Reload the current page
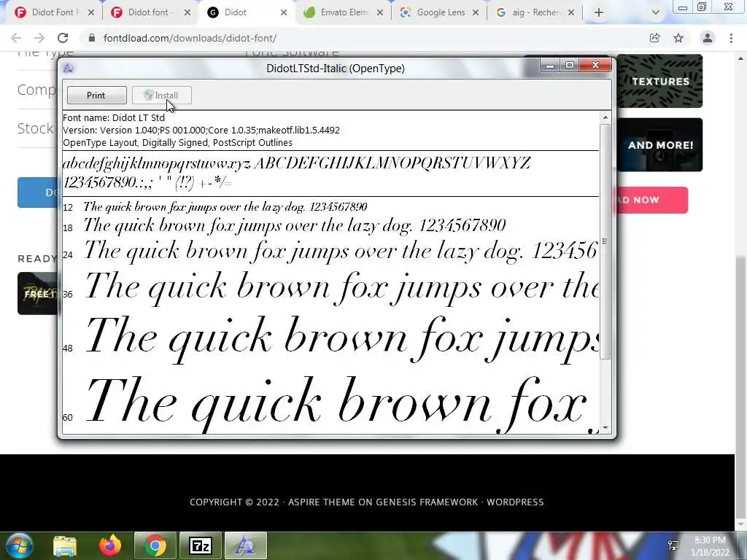 point(63,38)
